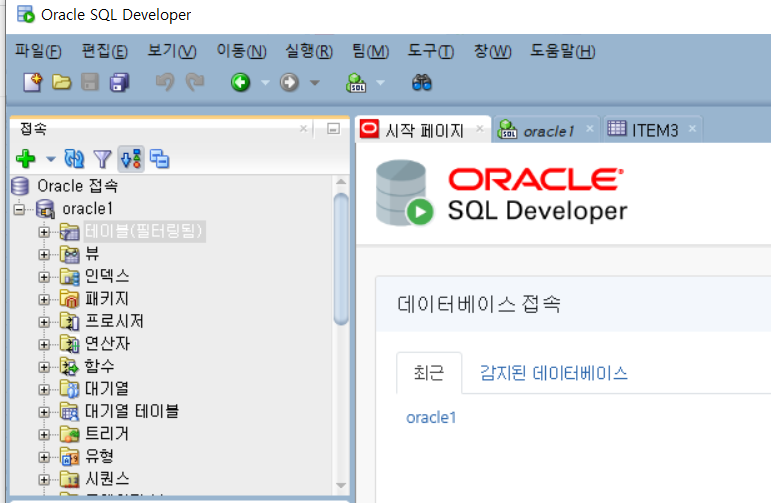Viewport: 771px width, 503px height.
Task: Click the Schema Browser windows icon
Action: (x=159, y=159)
